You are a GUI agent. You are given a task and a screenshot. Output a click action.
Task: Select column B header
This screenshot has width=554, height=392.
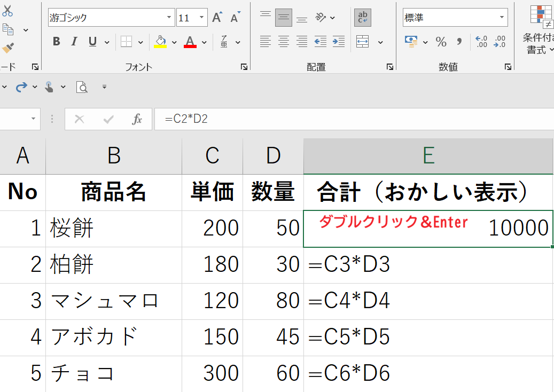click(114, 155)
